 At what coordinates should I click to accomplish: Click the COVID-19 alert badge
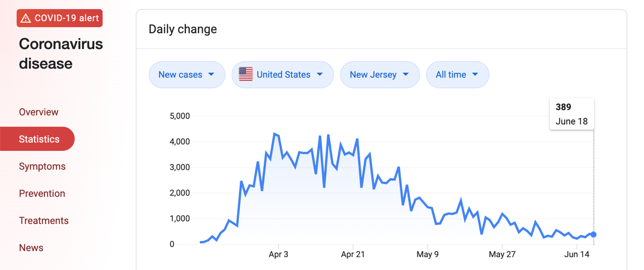pyautogui.click(x=59, y=18)
